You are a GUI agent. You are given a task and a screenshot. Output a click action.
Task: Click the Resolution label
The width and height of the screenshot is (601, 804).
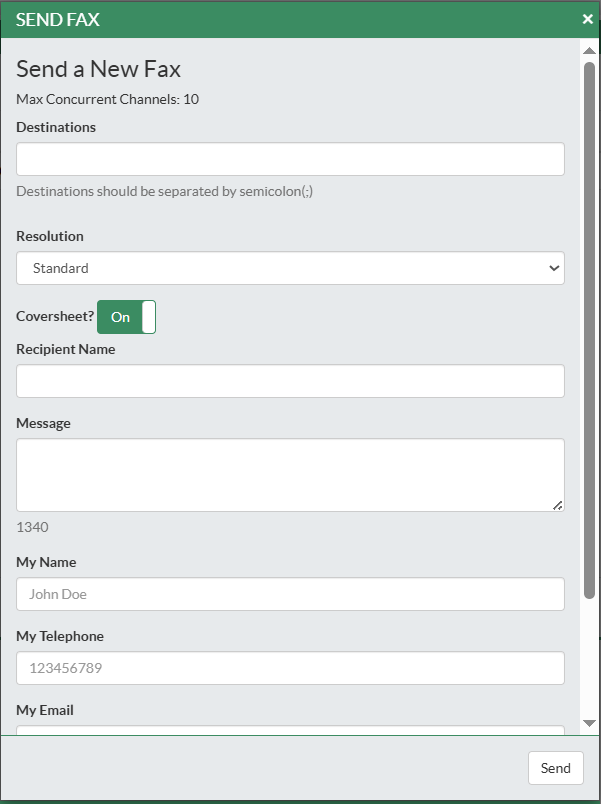tap(50, 236)
